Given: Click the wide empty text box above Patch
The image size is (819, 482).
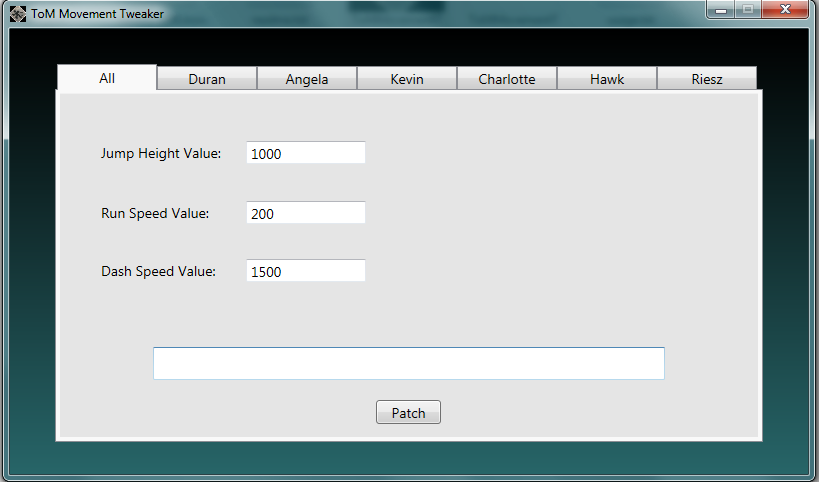Looking at the screenshot, I should point(408,363).
